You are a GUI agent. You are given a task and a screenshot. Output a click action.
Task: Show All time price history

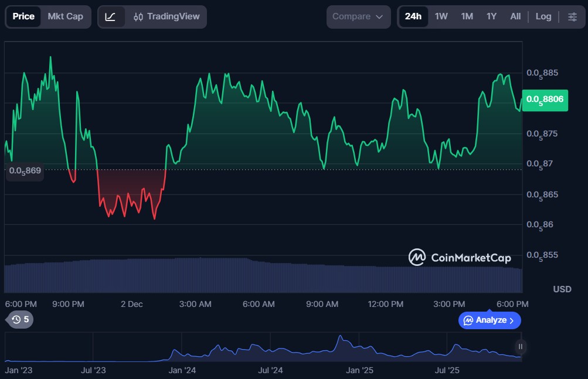(515, 16)
